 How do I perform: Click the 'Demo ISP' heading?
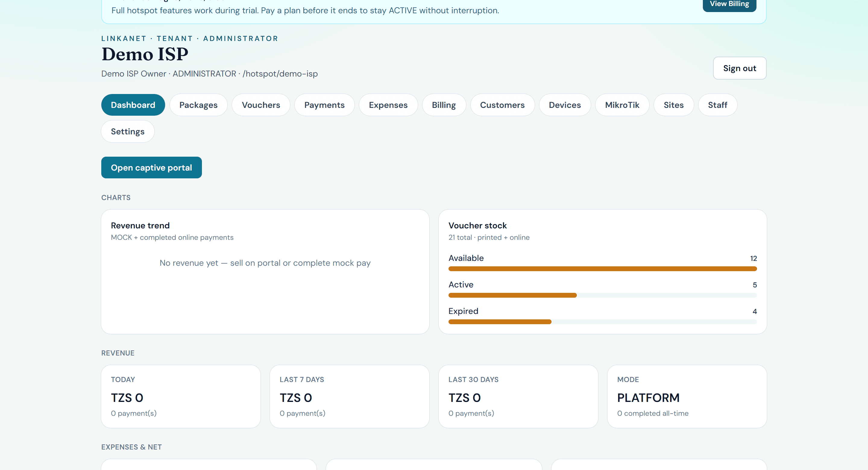(145, 54)
